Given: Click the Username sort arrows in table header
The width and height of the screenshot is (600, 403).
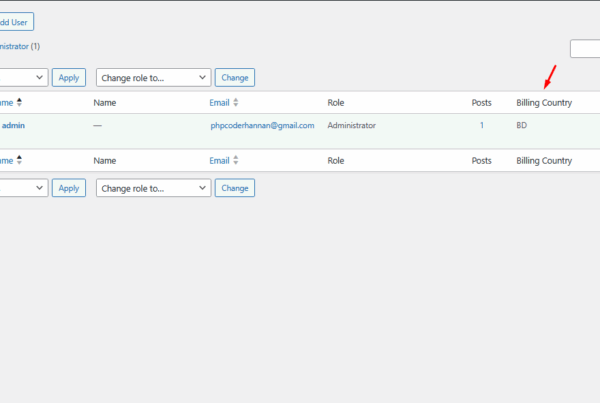Looking at the screenshot, I should click(x=19, y=103).
